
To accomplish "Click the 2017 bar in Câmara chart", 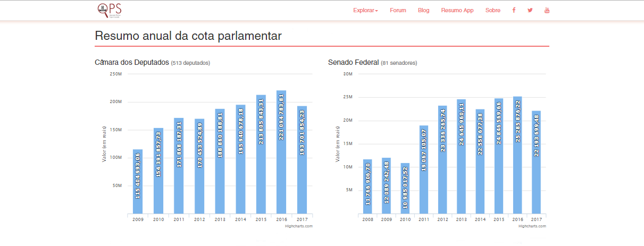I will click(x=302, y=160).
